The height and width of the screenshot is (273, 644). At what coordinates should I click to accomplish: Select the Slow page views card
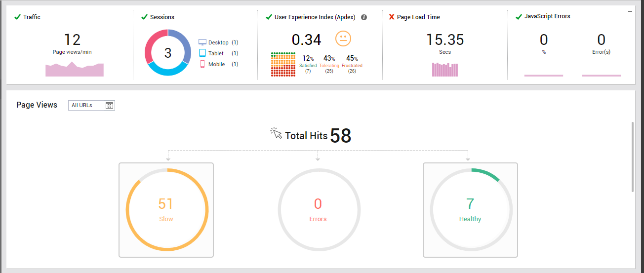(x=166, y=210)
